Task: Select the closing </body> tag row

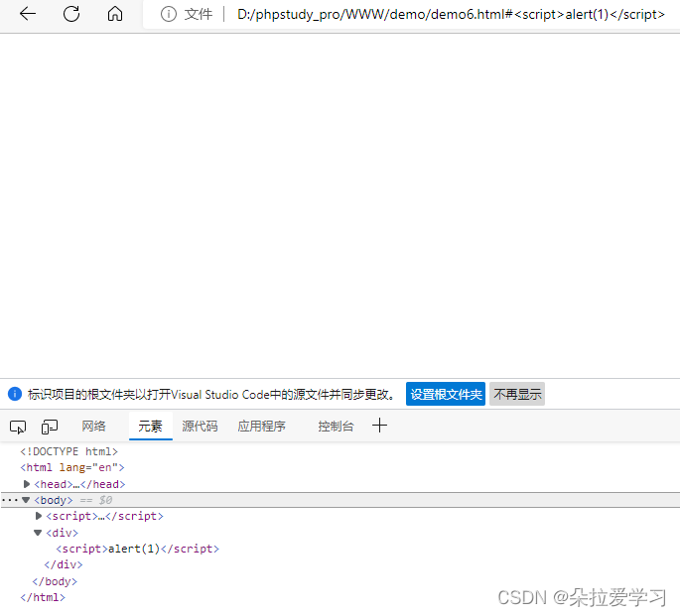Action: click(55, 581)
